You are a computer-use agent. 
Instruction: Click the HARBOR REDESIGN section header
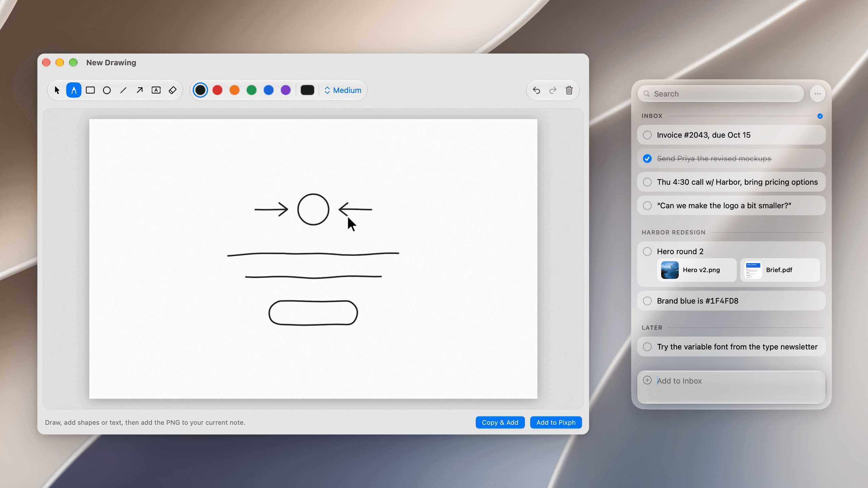(x=673, y=232)
